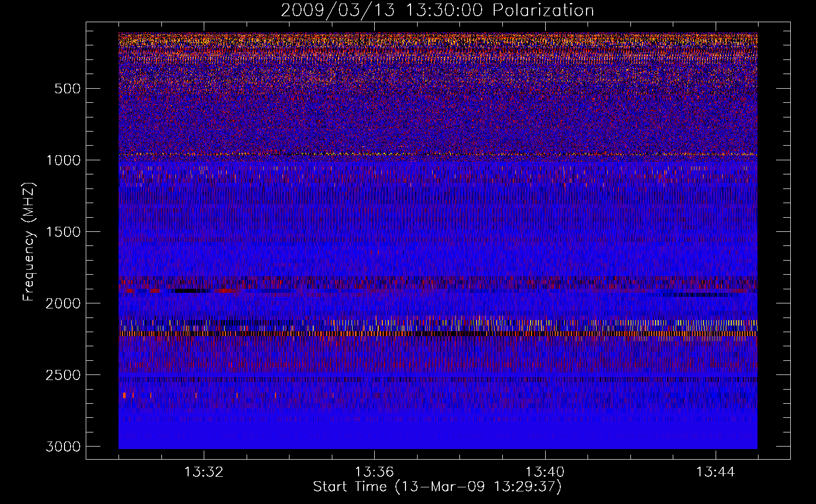Click the 'Start Time (13-Mar-09 13:29:37)' label
816x504 pixels.
437,487
